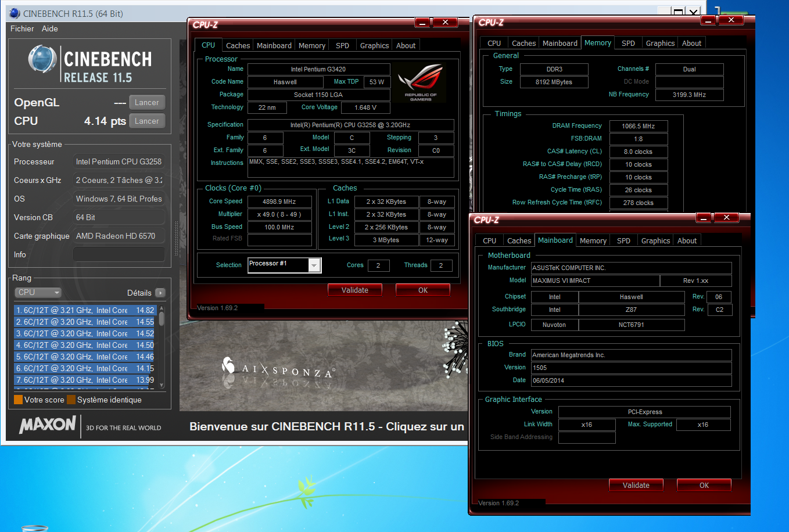789x532 pixels.
Task: Open Mainboard tab in the Processor CPU-Z window
Action: tap(274, 45)
